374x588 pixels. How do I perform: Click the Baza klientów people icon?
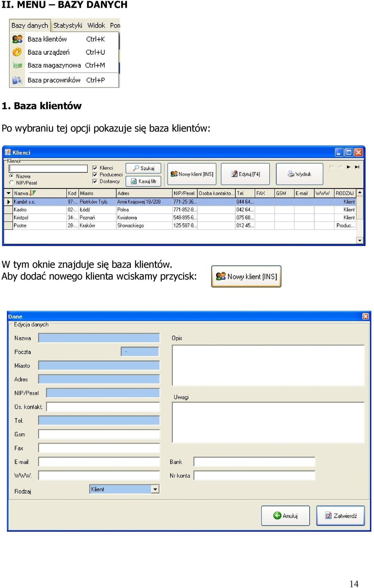coord(17,39)
